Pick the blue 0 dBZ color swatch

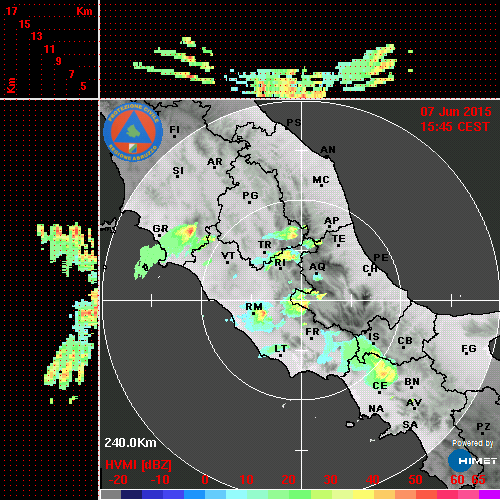[194, 494]
